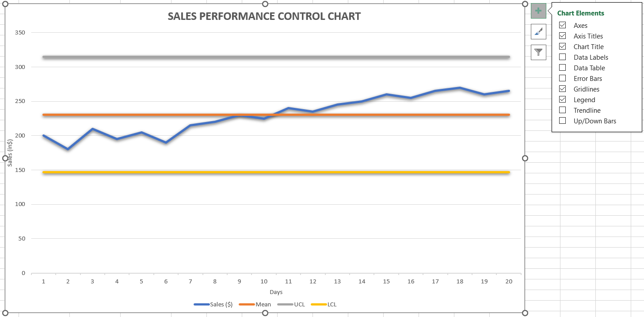644x317 pixels.
Task: Enable the Data Table checkbox
Action: pyautogui.click(x=563, y=68)
